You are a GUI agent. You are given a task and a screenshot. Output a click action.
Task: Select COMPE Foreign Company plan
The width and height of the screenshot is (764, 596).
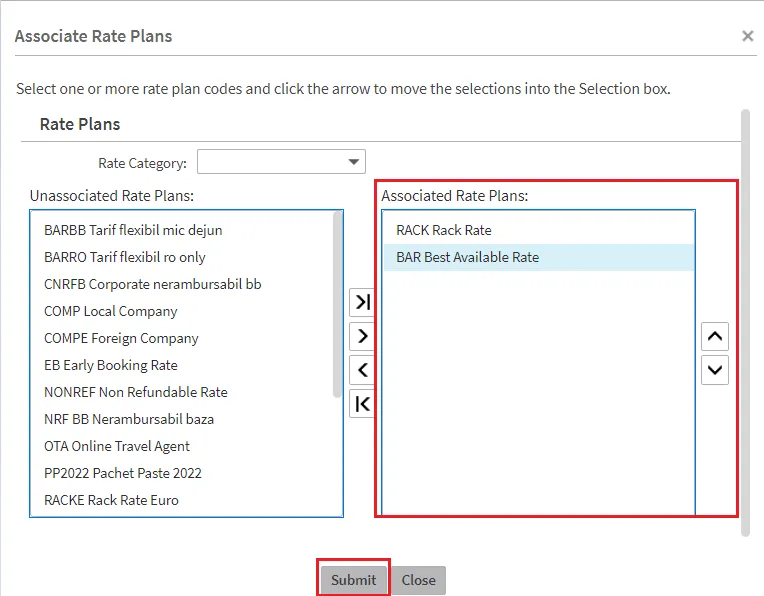pyautogui.click(x=121, y=338)
